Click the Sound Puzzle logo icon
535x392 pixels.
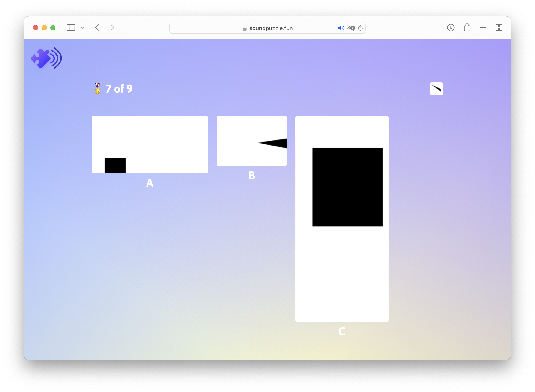click(x=46, y=58)
